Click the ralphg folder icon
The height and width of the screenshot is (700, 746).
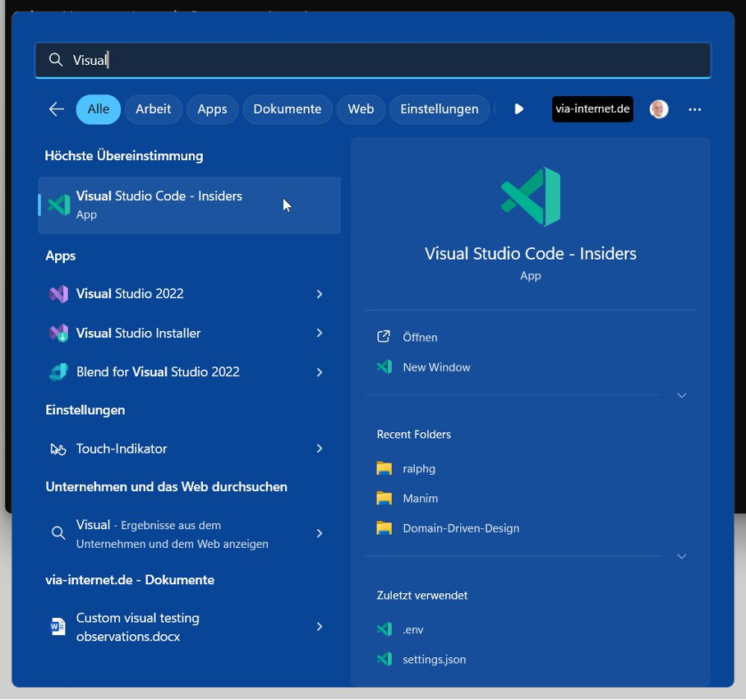[x=385, y=469]
